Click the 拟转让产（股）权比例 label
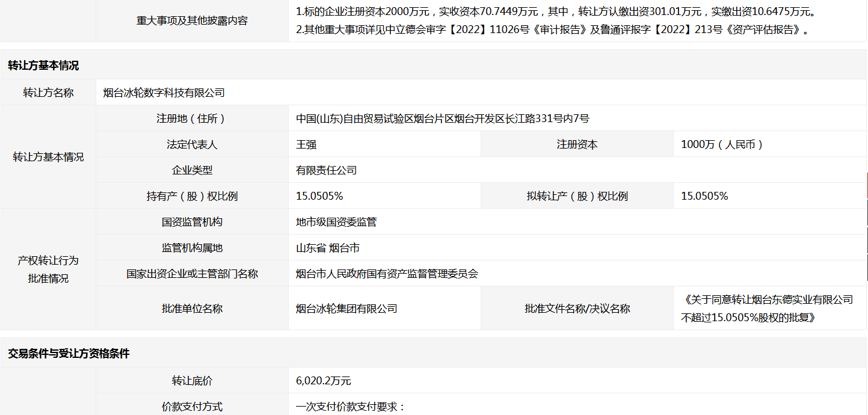Screen dimensions: 868x415 coord(577,196)
